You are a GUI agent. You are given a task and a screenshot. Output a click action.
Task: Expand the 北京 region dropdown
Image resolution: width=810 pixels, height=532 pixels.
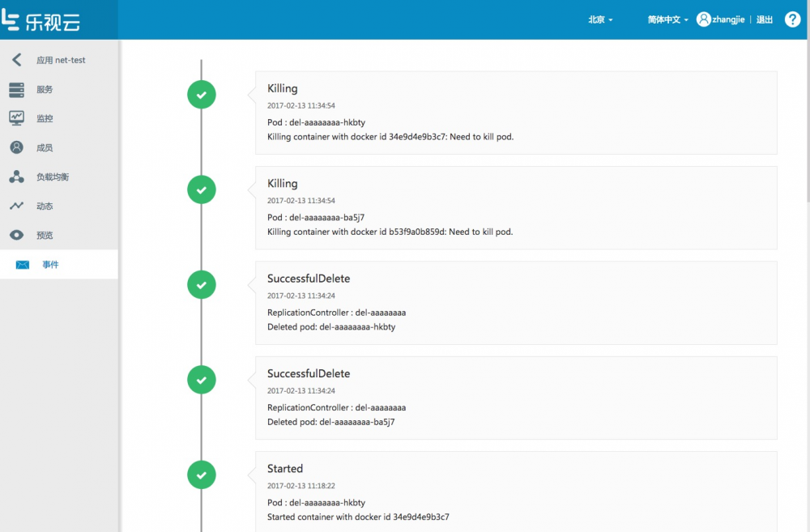coord(600,19)
